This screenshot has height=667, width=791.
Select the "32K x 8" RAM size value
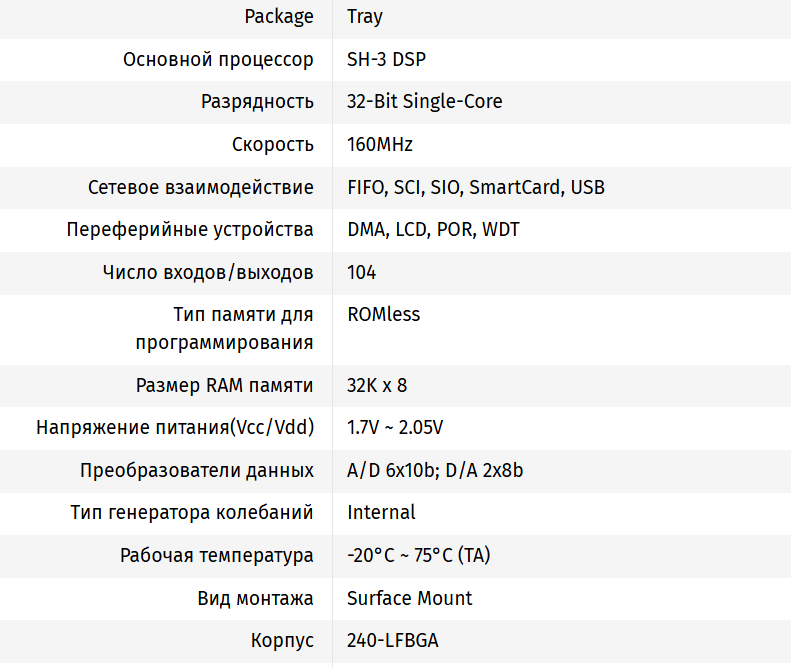377,386
